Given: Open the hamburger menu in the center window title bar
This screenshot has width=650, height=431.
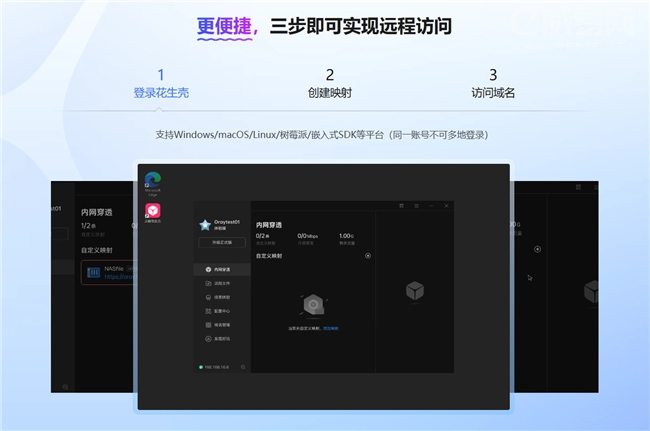Looking at the screenshot, I should click(x=416, y=206).
